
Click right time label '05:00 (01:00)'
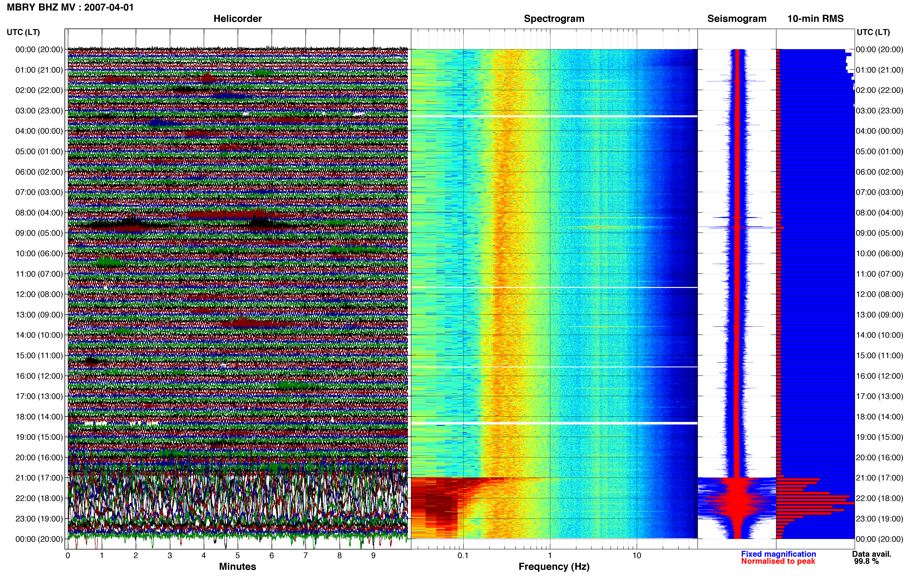[879, 151]
